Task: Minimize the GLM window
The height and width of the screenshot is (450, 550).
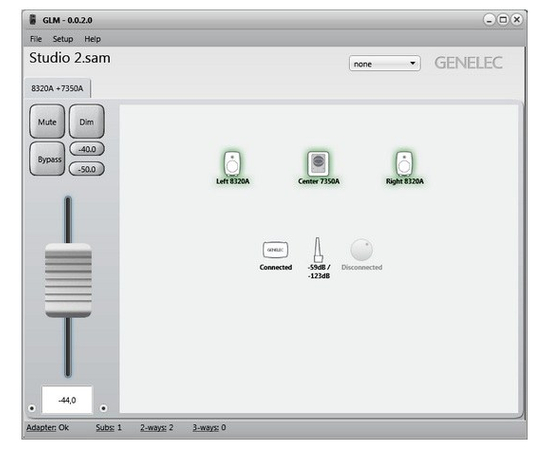Action: click(489, 19)
